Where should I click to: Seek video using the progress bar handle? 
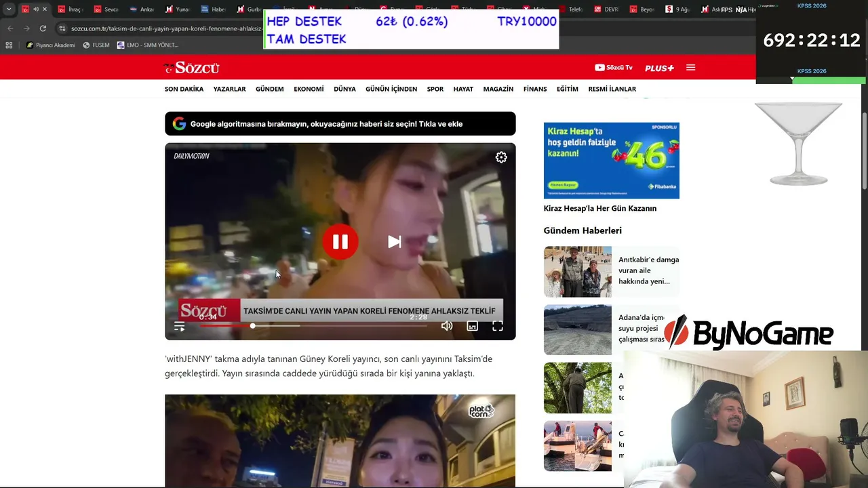point(252,326)
